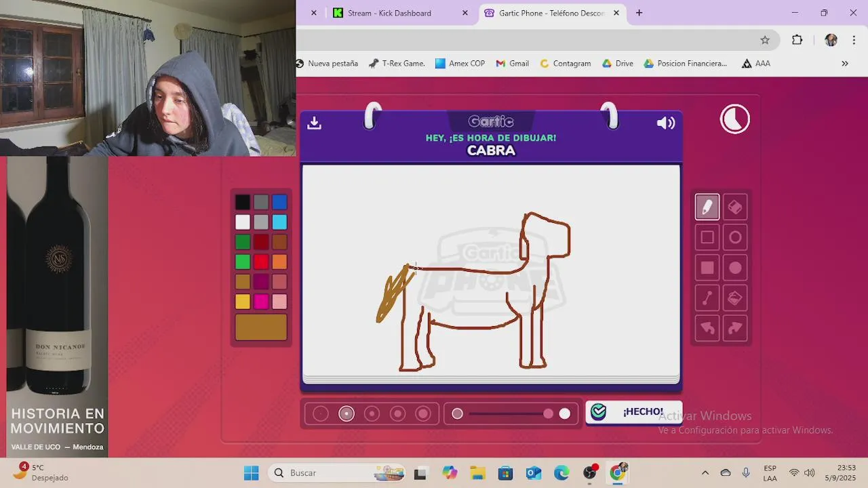
Task: Close the Kick Dashboard tab
Action: pos(465,13)
